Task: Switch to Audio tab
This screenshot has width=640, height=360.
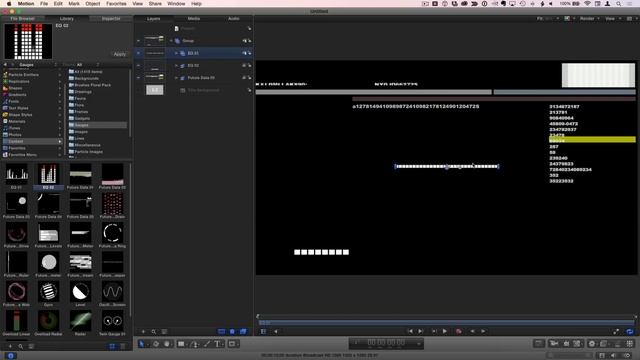Action: (x=233, y=18)
